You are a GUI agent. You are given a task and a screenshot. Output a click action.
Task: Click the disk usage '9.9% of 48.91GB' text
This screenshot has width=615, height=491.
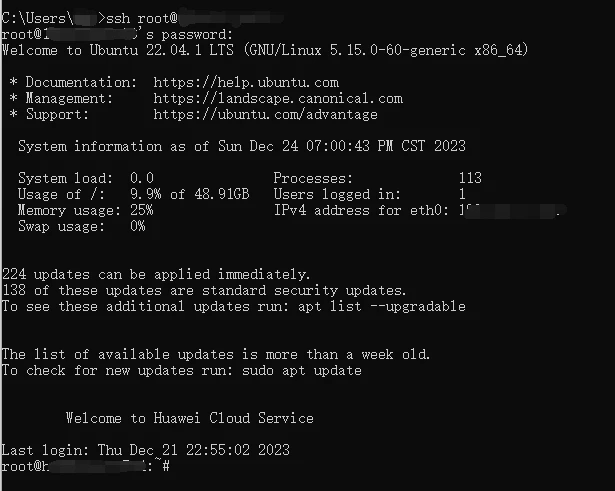coord(189,195)
